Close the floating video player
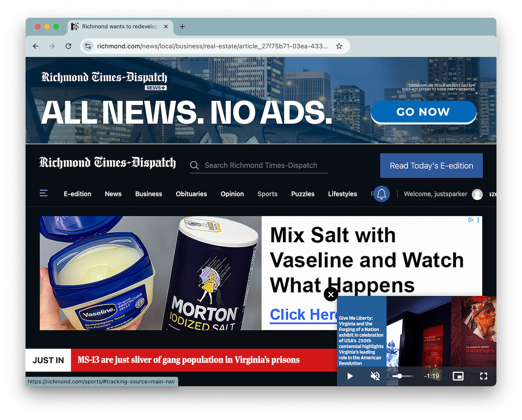 click(x=331, y=295)
